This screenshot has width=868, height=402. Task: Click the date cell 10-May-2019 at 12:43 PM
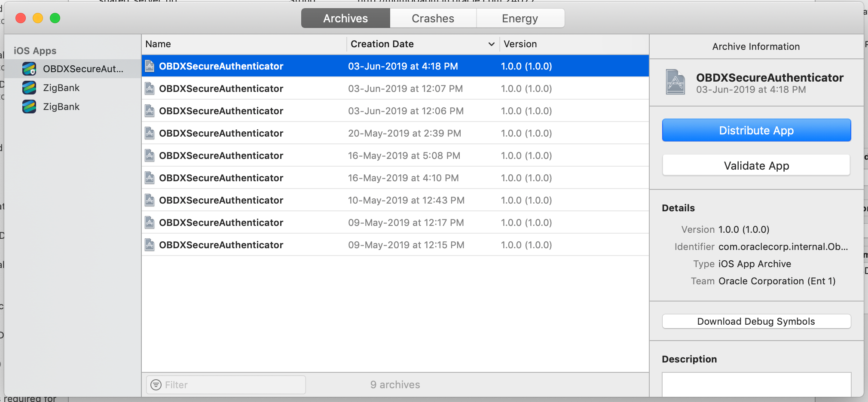coord(406,200)
